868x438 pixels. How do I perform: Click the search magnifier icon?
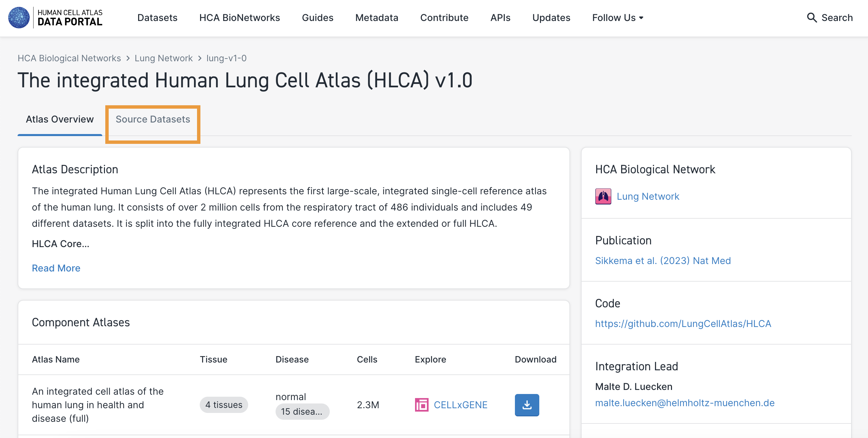point(811,18)
